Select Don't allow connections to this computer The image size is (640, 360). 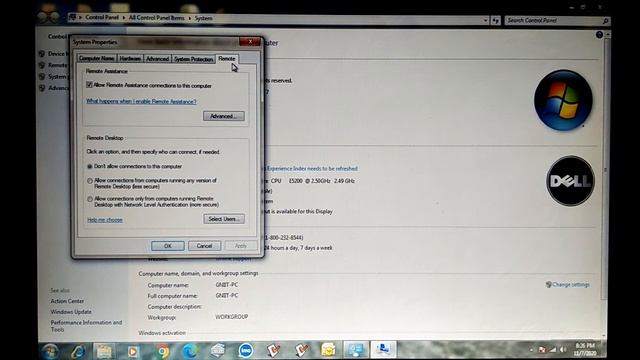pyautogui.click(x=90, y=167)
